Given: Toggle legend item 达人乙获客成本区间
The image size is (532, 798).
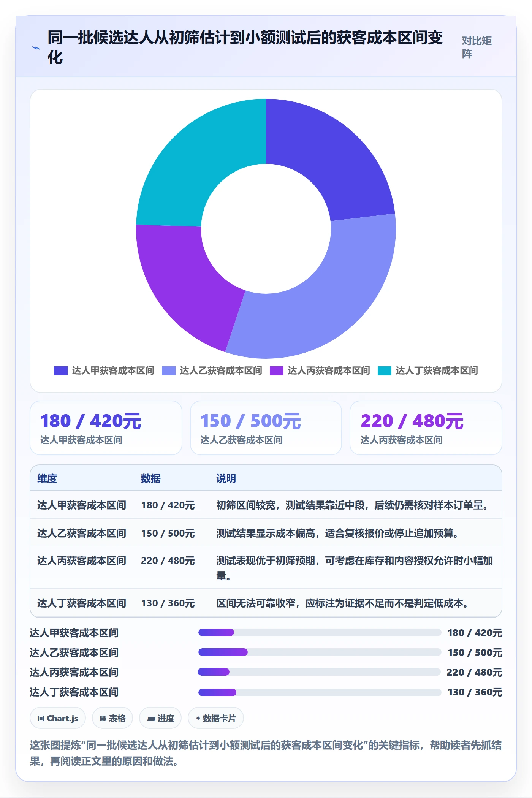Looking at the screenshot, I should [x=212, y=370].
